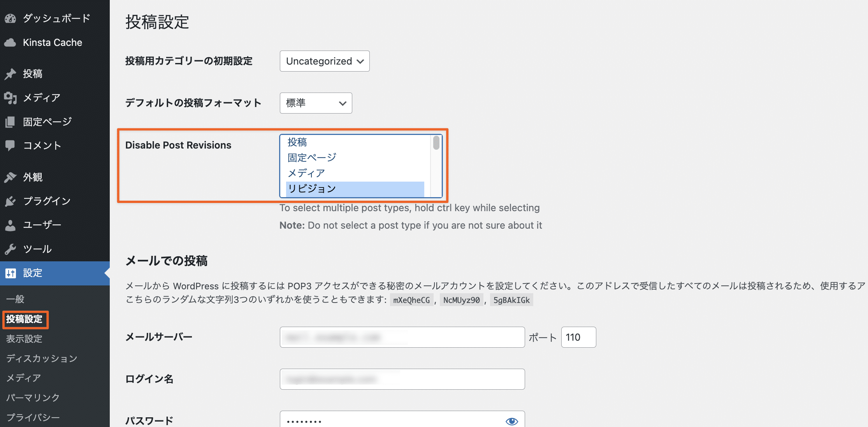This screenshot has height=427, width=868.
Task: Click the 外観 paintbrush icon
Action: click(x=11, y=177)
